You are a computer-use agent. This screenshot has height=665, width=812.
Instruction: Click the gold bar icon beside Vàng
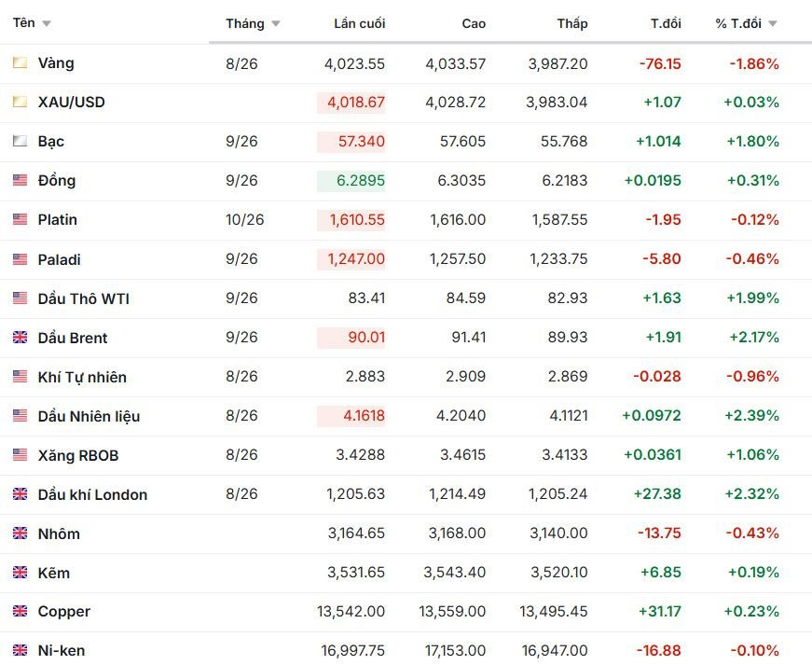point(20,62)
